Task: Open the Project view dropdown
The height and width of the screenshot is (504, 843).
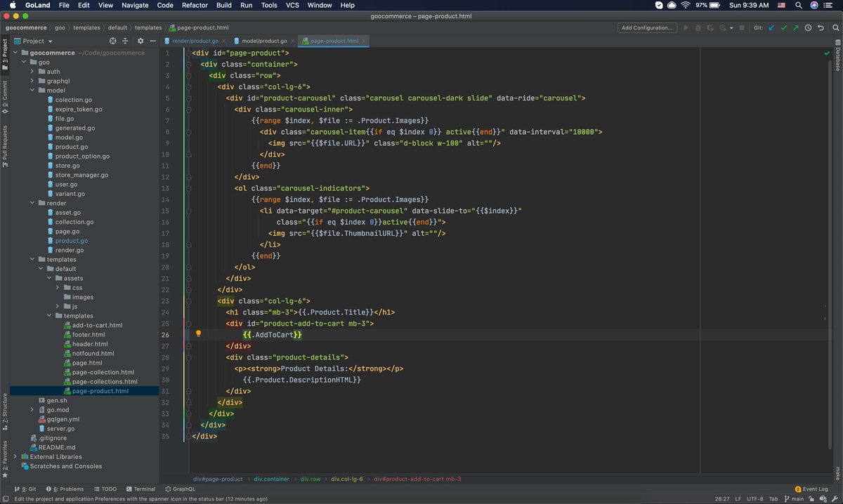Action: 33,41
